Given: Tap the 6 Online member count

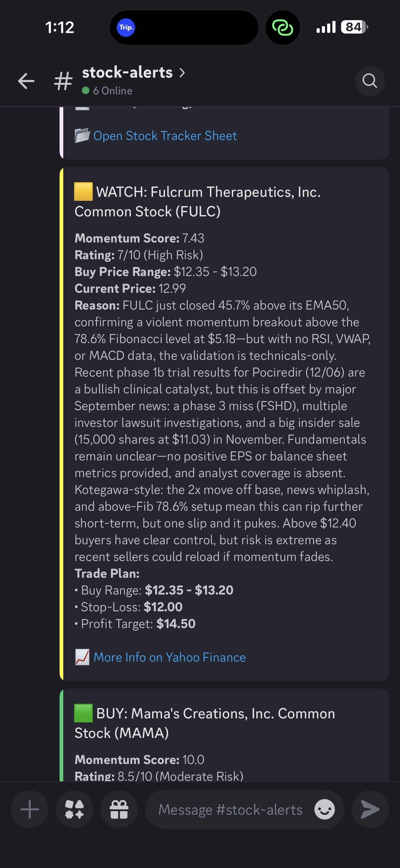Looking at the screenshot, I should click(x=112, y=91).
